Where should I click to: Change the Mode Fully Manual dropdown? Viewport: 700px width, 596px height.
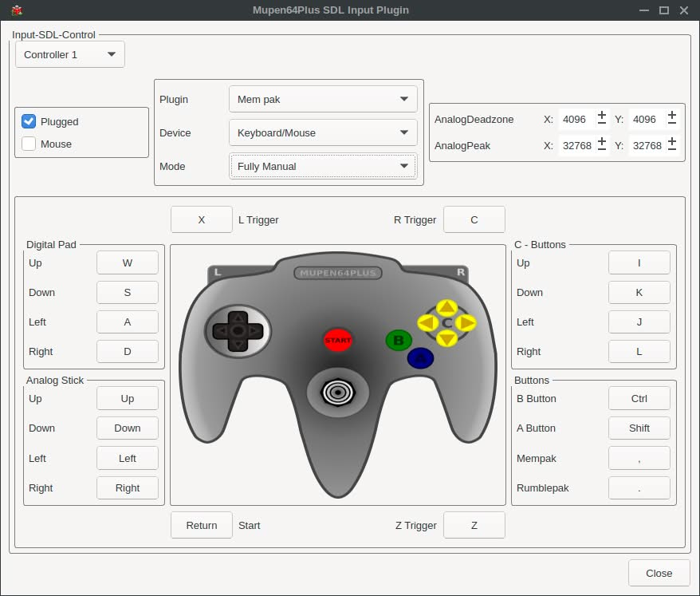click(322, 167)
